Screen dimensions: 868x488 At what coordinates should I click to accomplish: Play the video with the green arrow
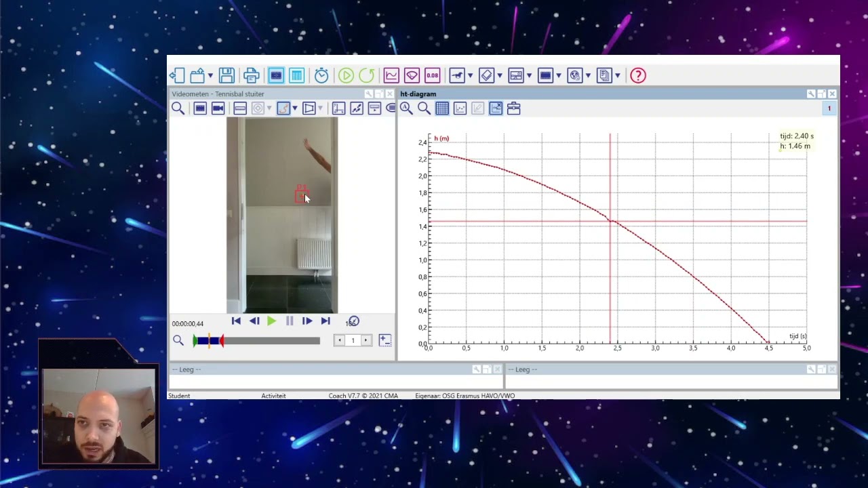pyautogui.click(x=272, y=321)
